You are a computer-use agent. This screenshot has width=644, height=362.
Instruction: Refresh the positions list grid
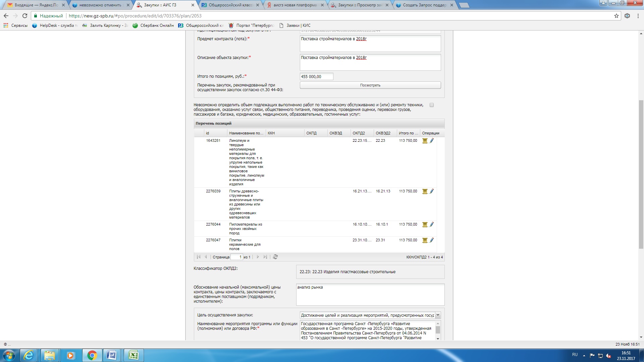click(275, 257)
